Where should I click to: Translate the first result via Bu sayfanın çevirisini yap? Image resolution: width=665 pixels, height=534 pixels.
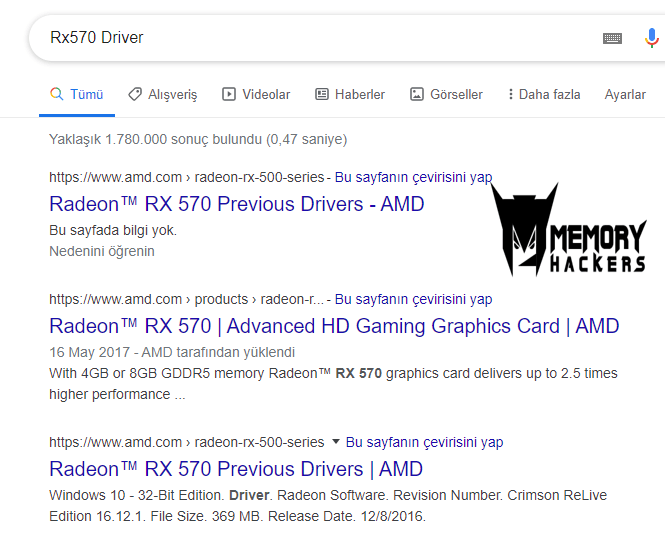click(414, 177)
